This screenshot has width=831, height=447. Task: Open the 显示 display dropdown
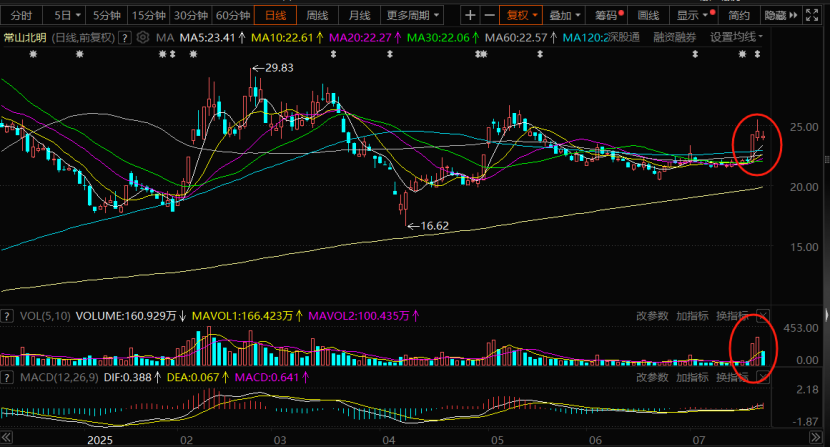[x=693, y=15]
